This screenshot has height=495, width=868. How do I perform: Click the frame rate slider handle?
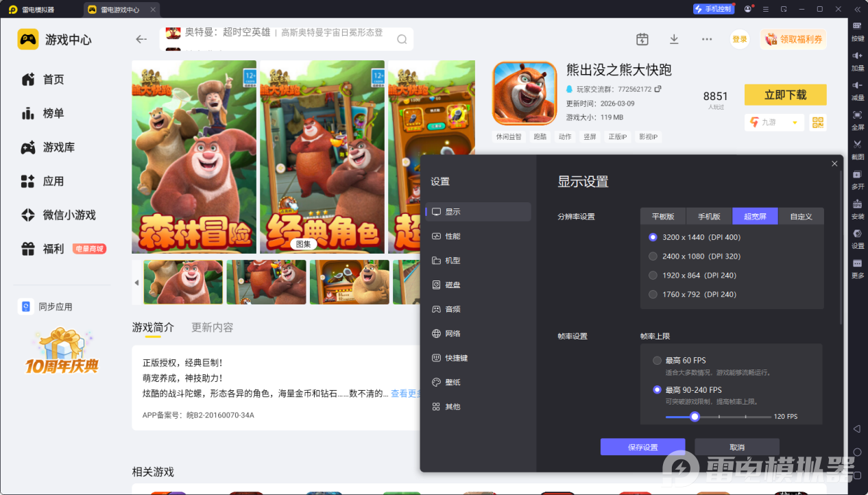(x=695, y=417)
